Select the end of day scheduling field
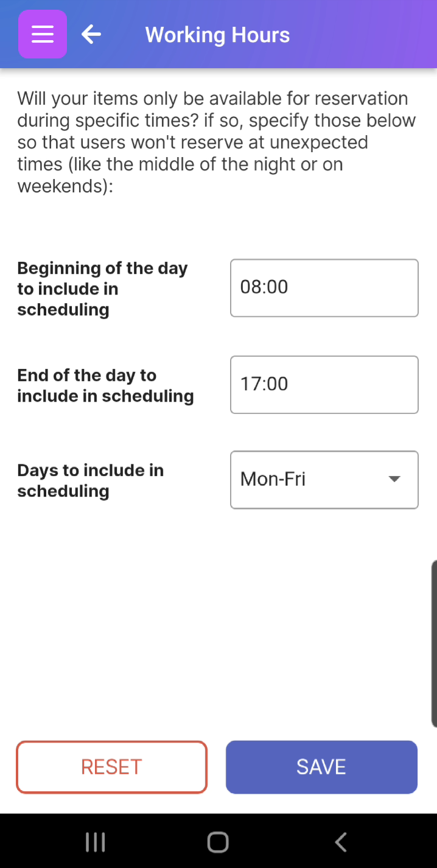 [324, 385]
